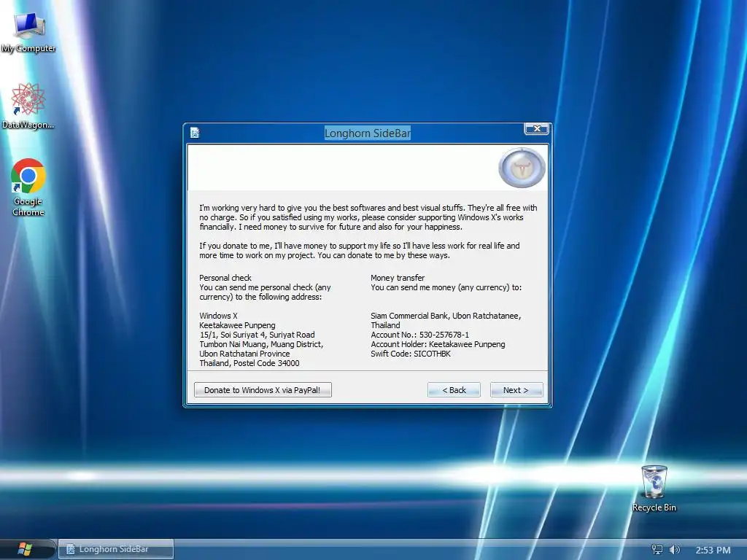Click 'Thailand, Postel Code 34000' line

(249, 363)
